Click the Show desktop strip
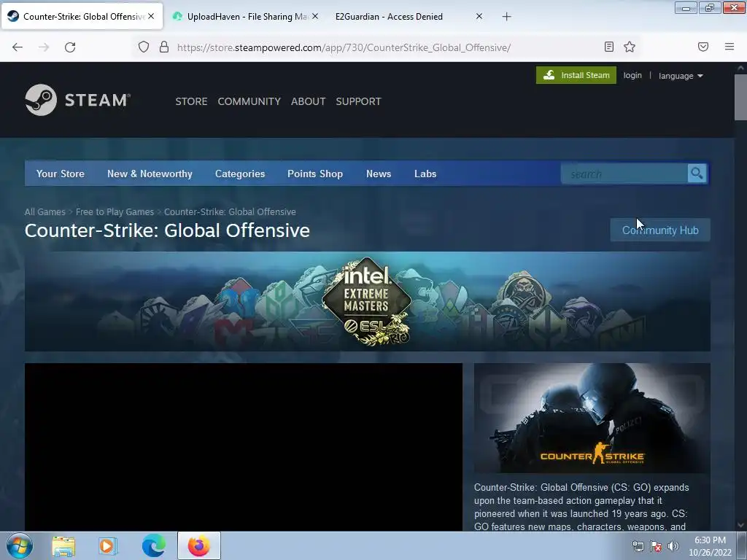Viewport: 747px width, 560px height. [742, 545]
